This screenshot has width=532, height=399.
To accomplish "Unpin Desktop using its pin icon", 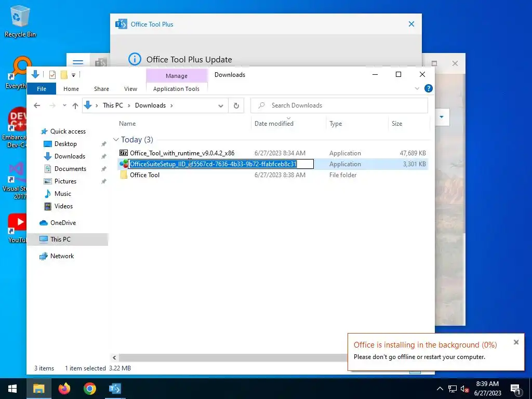I will [x=104, y=144].
